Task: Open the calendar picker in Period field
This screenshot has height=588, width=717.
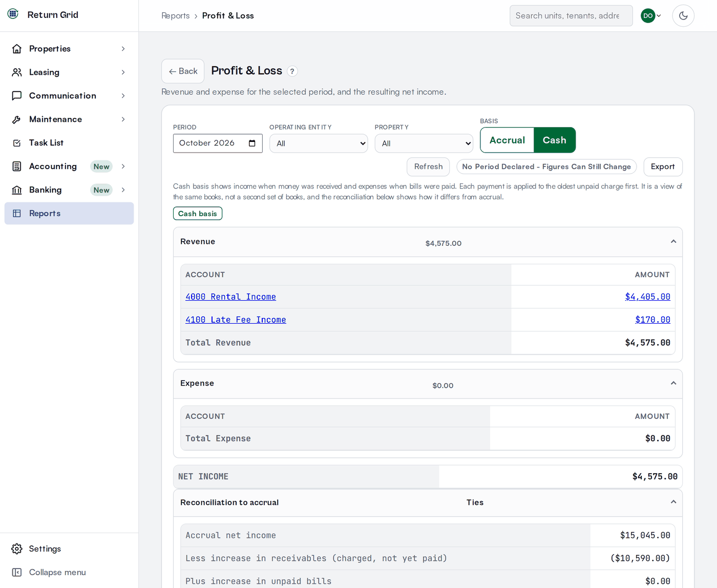Action: (x=252, y=143)
